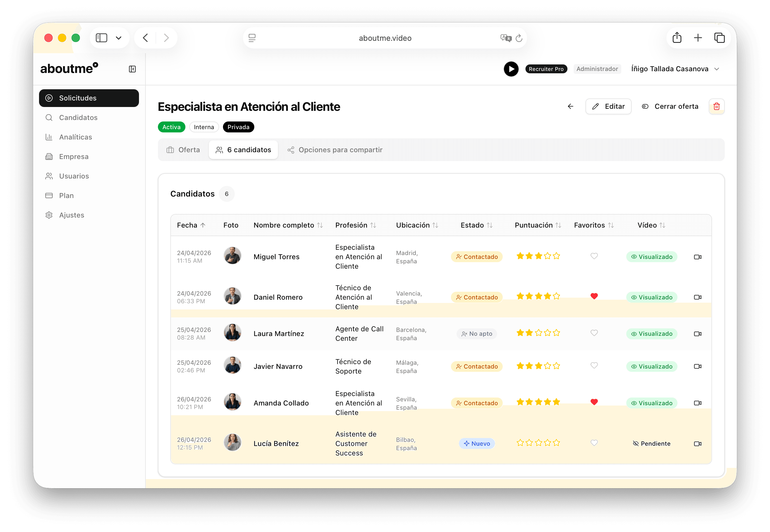770x532 pixels.
Task: Open Empresa in the sidebar
Action: click(x=89, y=156)
